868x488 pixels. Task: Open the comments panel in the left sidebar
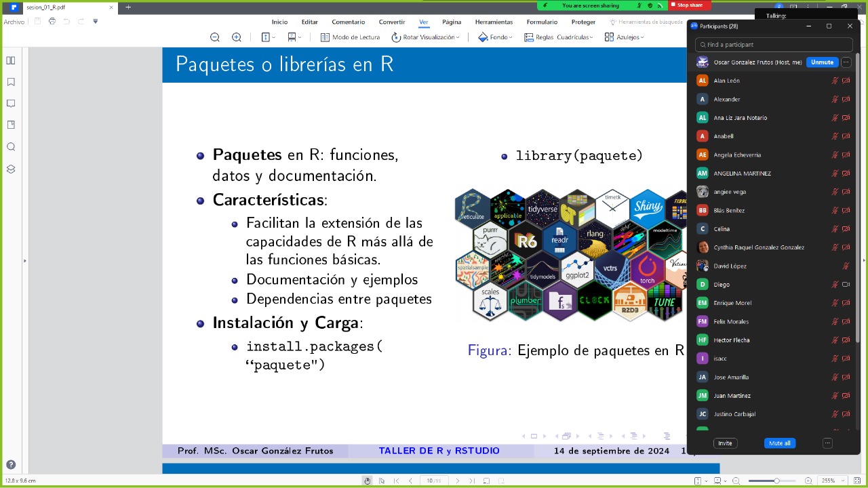(11, 104)
